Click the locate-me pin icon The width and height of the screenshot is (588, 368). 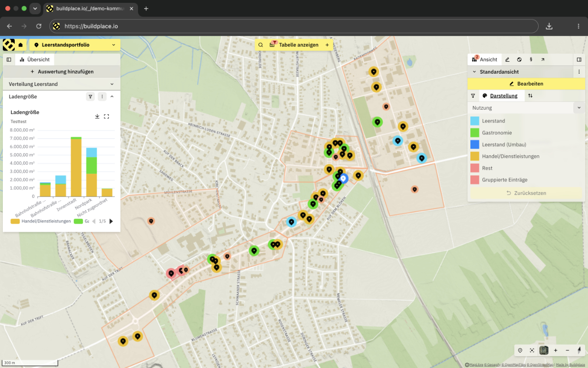[520, 350]
